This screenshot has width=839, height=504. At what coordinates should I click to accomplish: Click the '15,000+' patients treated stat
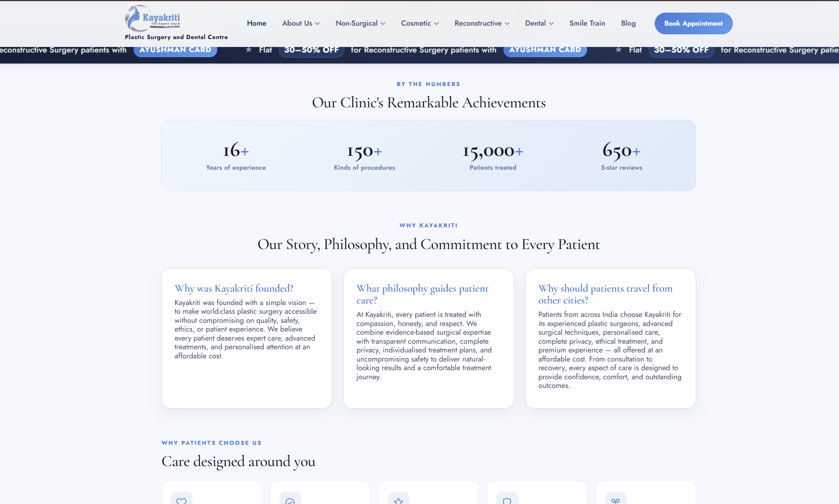(x=493, y=151)
